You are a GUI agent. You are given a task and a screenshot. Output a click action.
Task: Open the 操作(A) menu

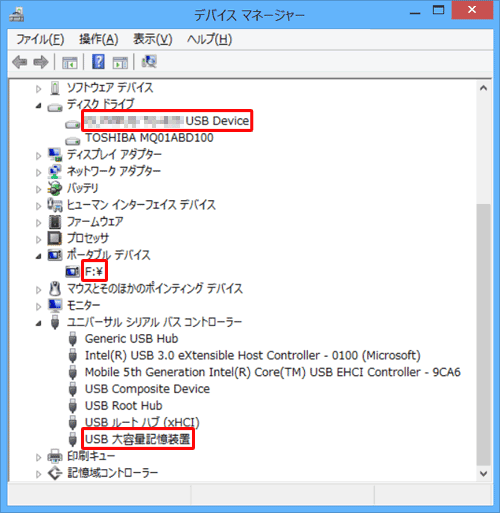tap(99, 40)
